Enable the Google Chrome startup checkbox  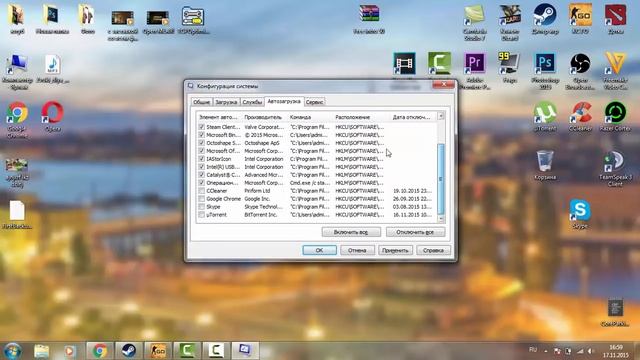pos(202,198)
